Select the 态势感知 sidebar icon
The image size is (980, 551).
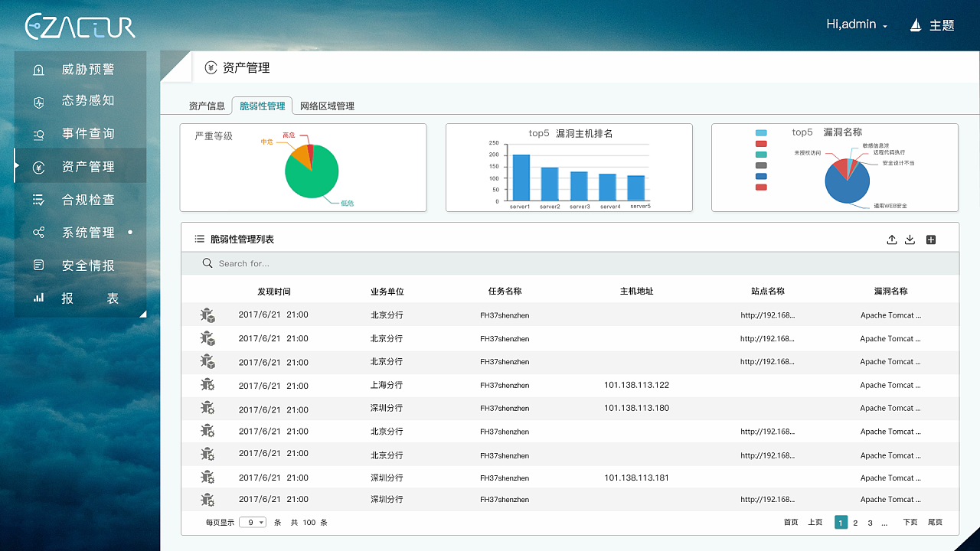[80, 101]
